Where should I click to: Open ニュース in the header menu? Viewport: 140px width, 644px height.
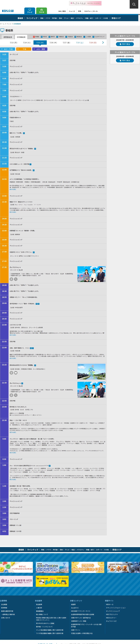[72, 11]
